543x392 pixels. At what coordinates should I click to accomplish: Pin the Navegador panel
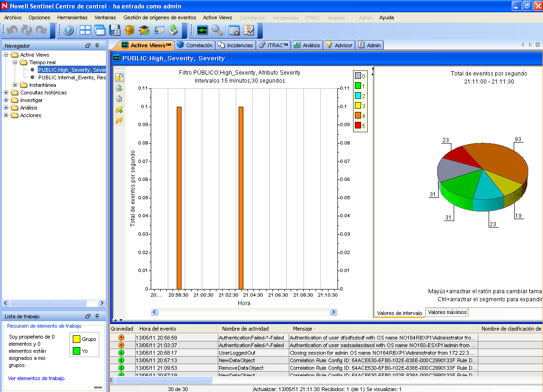[x=97, y=46]
